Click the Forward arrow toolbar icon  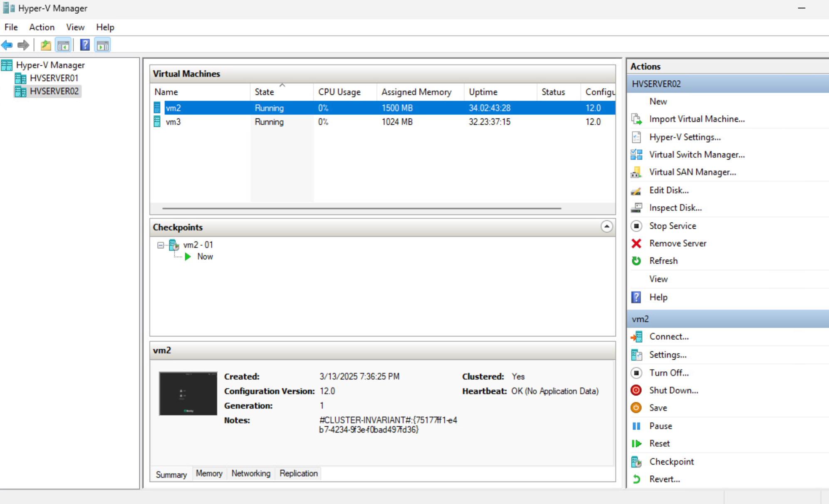[23, 45]
